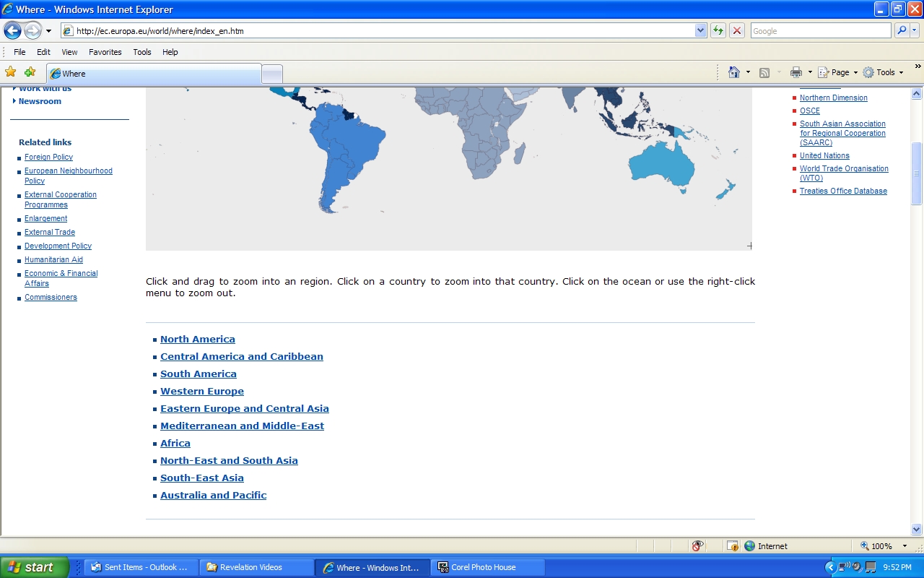Expand the address bar URL history dropdown
The height and width of the screenshot is (578, 924).
pyautogui.click(x=700, y=30)
